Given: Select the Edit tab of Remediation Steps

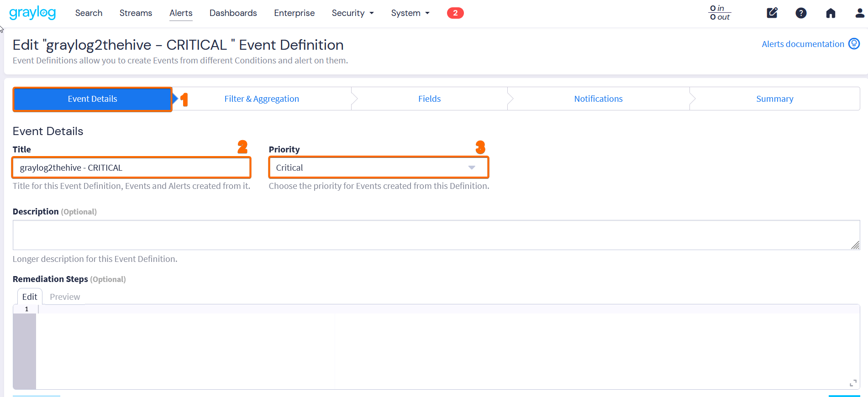Looking at the screenshot, I should (30, 297).
